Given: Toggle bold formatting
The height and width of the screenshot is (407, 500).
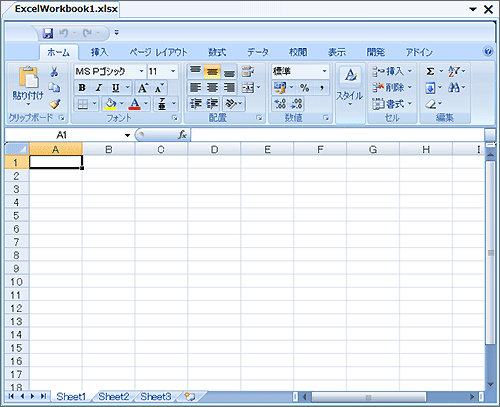Looking at the screenshot, I should (x=82, y=88).
